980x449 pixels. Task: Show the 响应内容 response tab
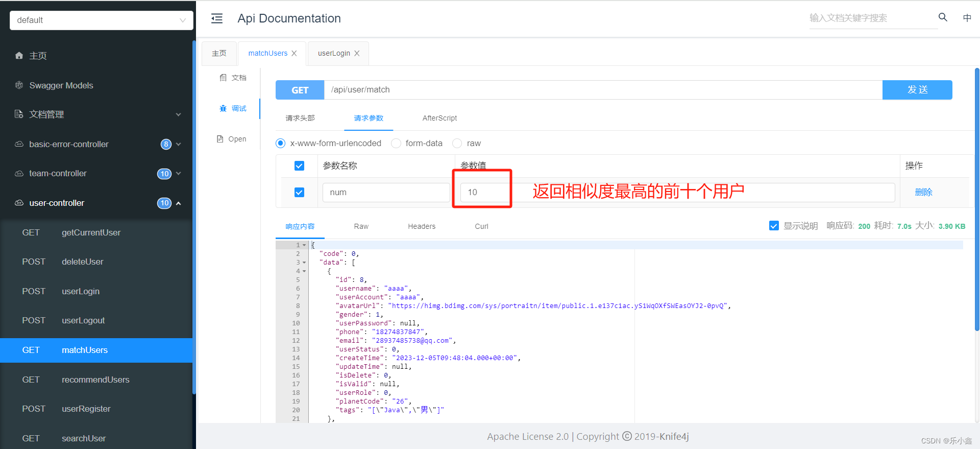300,226
